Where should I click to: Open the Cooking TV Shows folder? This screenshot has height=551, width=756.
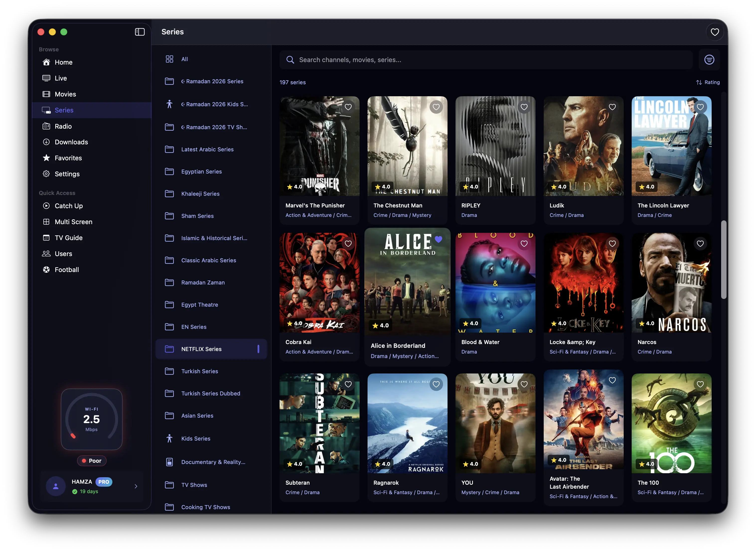pos(211,507)
